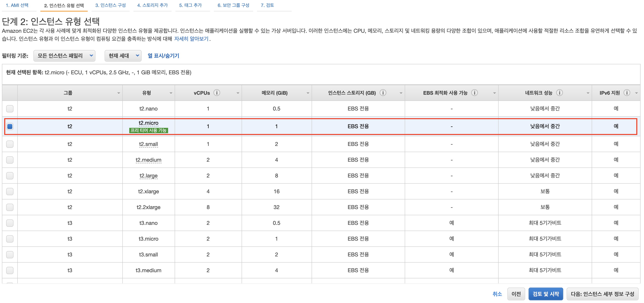
Task: Click sort arrow in 네트워크 성능 header
Action: [x=588, y=93]
